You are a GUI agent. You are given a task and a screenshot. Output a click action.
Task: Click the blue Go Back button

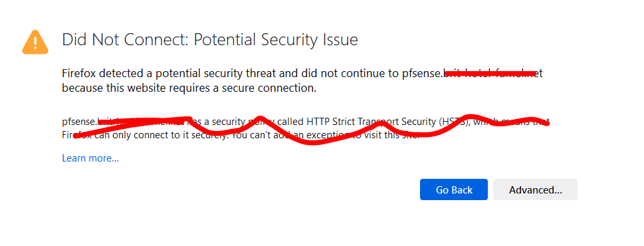click(453, 189)
